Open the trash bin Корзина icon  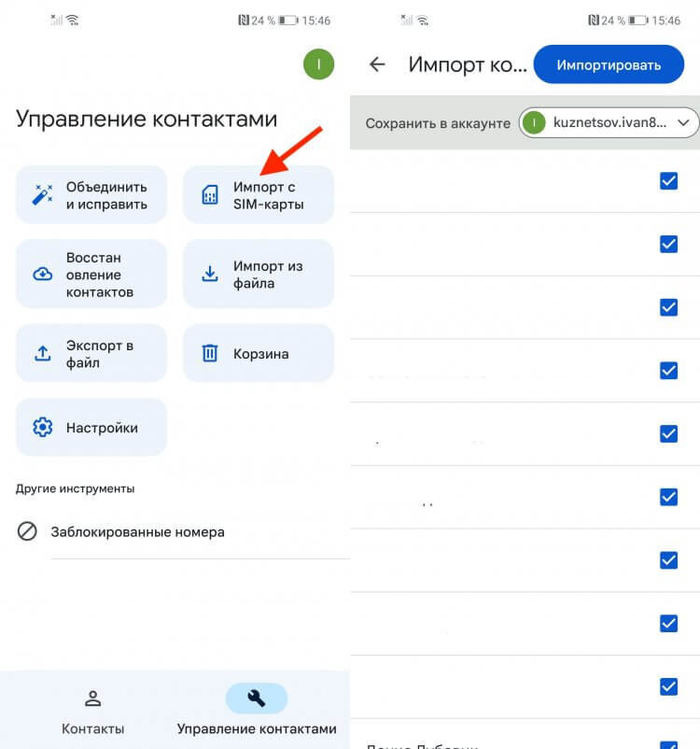click(210, 353)
